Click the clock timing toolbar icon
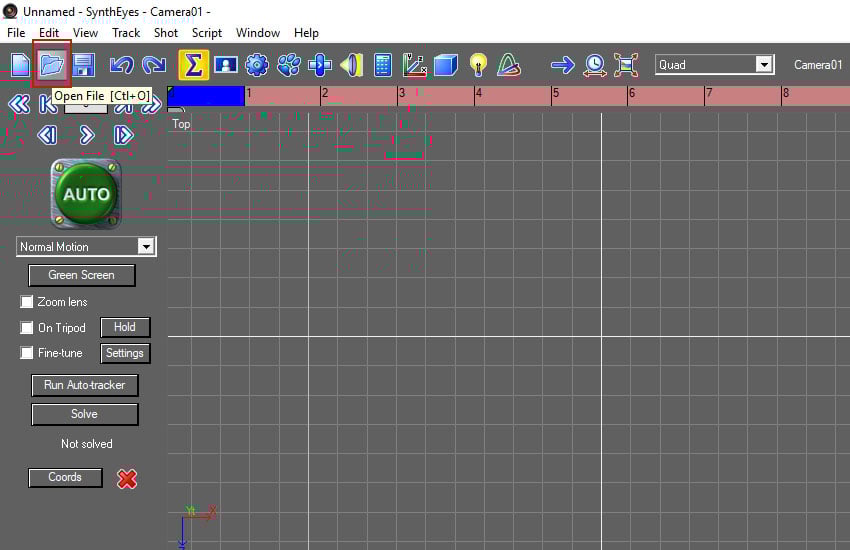 [595, 65]
